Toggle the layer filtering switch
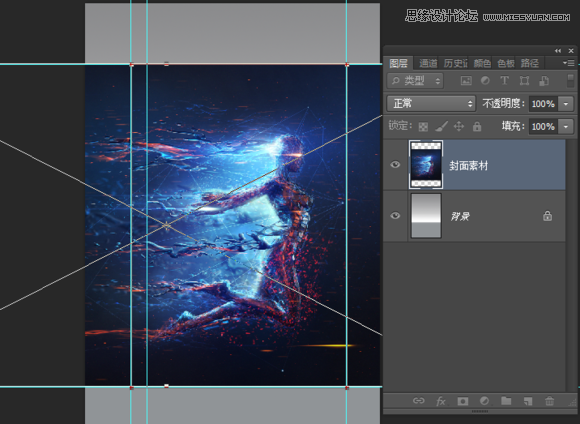This screenshot has height=424, width=580. [570, 81]
